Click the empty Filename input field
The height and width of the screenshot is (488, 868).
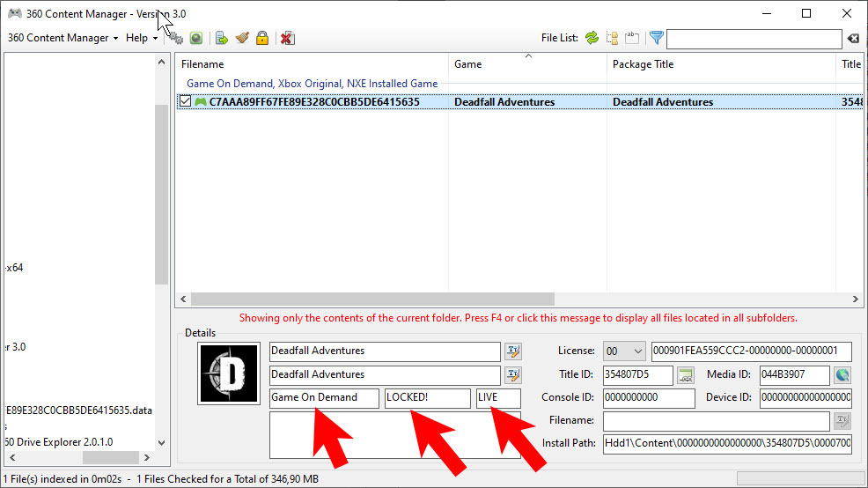[717, 422]
